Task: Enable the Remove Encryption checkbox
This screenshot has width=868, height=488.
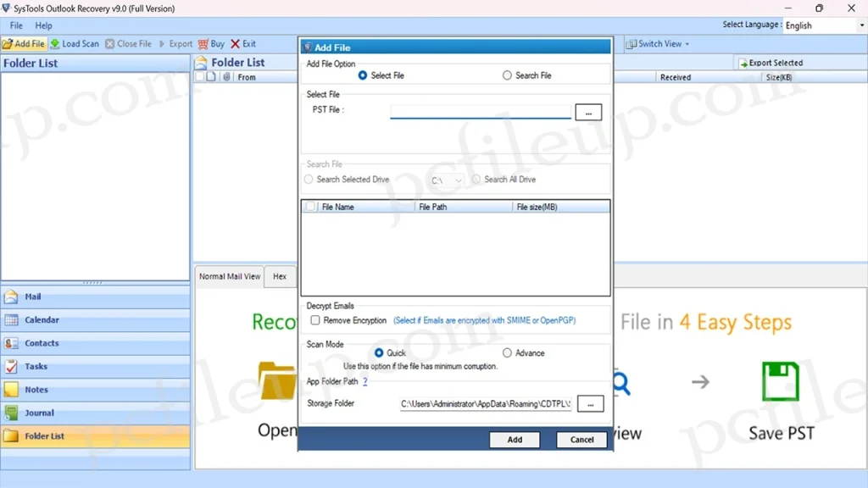Action: [x=315, y=321]
